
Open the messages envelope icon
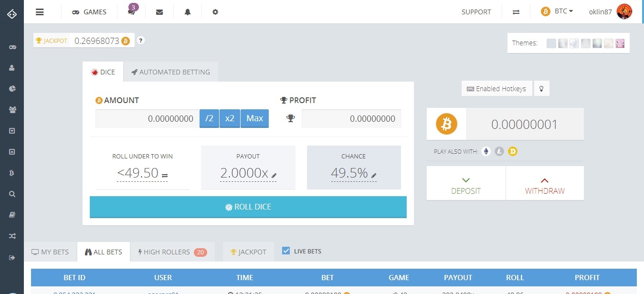(159, 12)
